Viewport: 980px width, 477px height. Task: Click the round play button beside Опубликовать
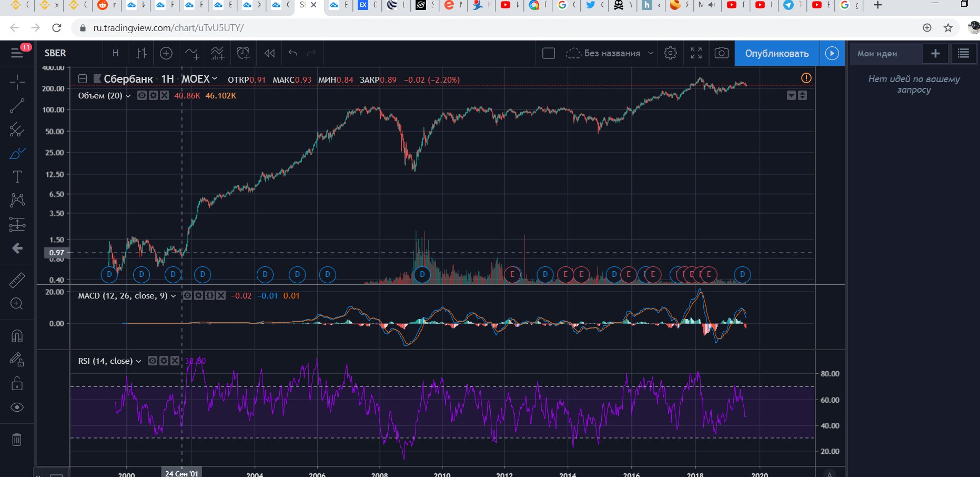pyautogui.click(x=832, y=53)
